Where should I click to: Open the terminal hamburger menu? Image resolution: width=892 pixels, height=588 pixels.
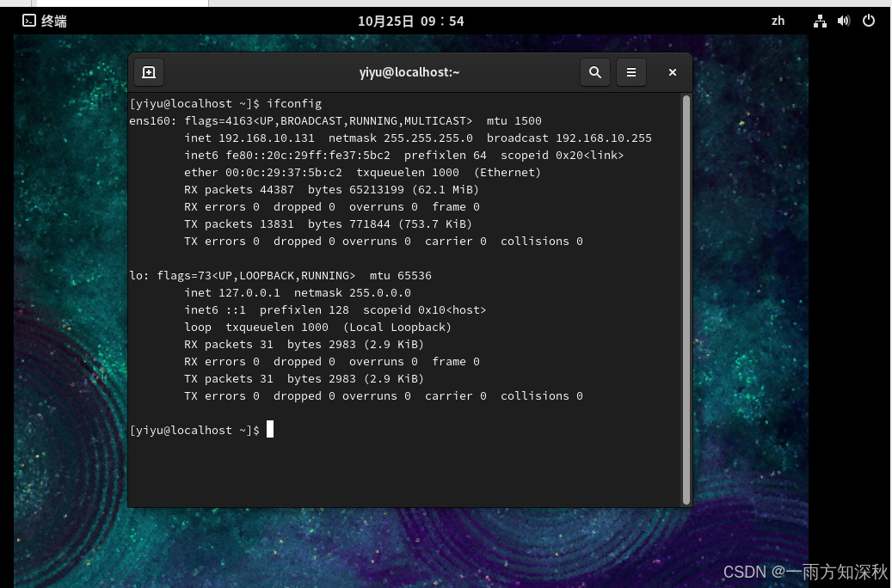coord(631,72)
